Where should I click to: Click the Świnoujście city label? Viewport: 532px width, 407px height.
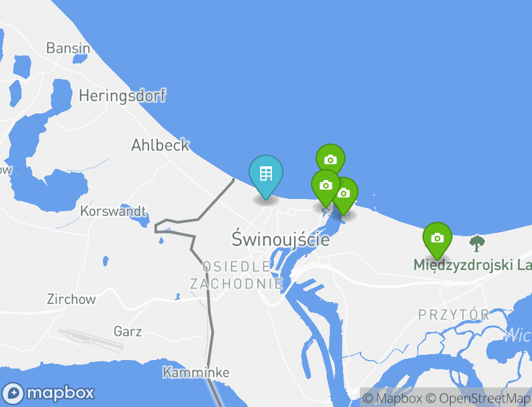pyautogui.click(x=280, y=239)
